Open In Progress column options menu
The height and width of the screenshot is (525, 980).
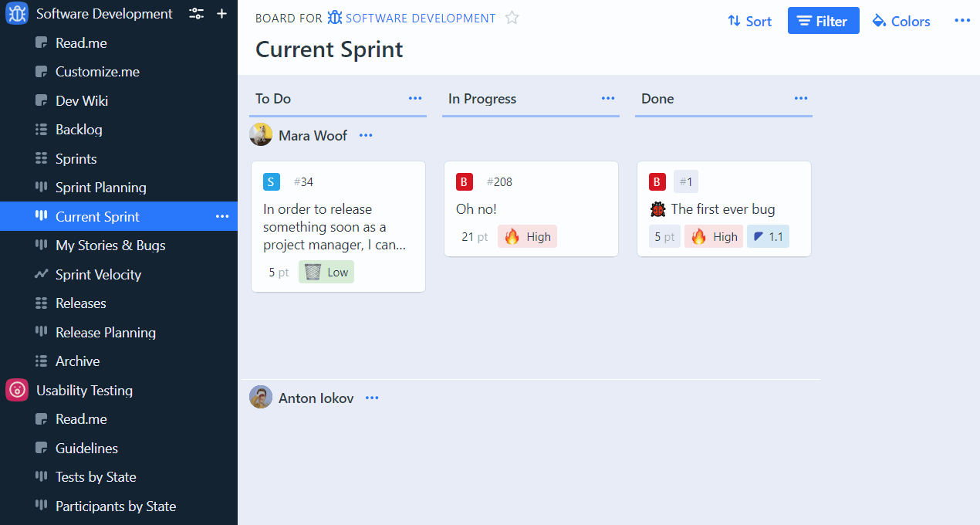tap(608, 98)
